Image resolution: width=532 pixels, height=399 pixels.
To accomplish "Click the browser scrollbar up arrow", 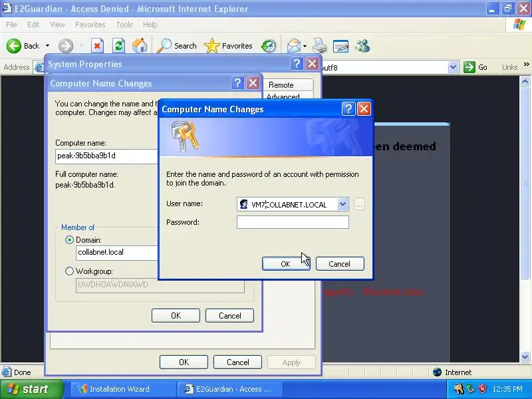I will pyautogui.click(x=525, y=81).
